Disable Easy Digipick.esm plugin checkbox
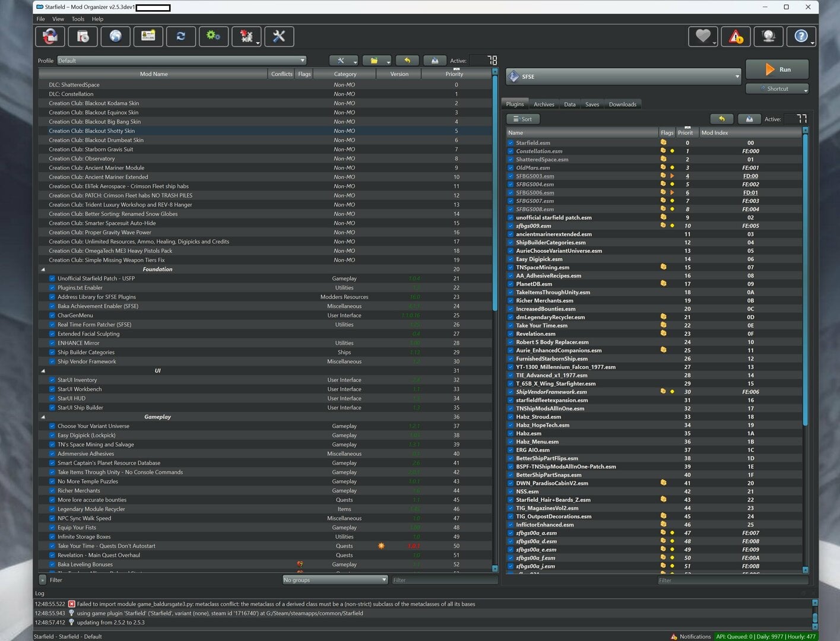The height and width of the screenshot is (641, 840). (x=511, y=259)
